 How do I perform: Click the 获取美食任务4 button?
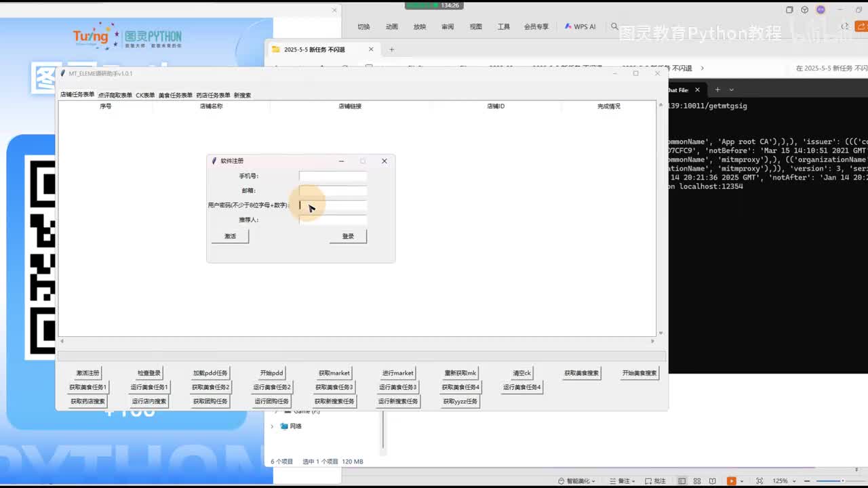[x=460, y=387]
